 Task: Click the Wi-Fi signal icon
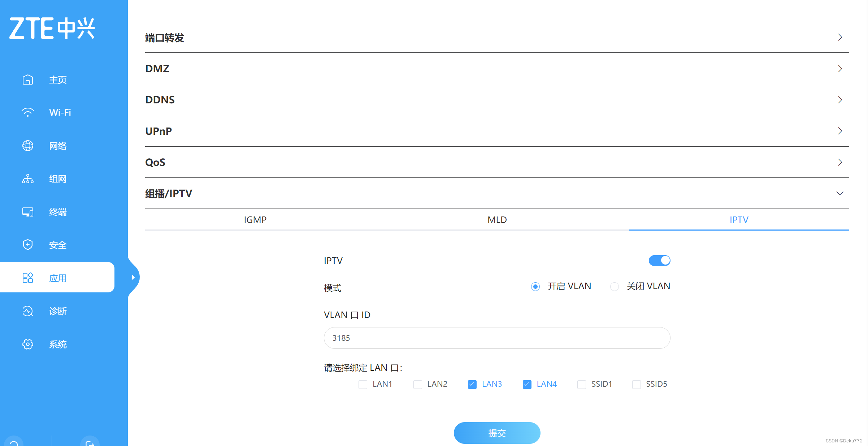(28, 112)
